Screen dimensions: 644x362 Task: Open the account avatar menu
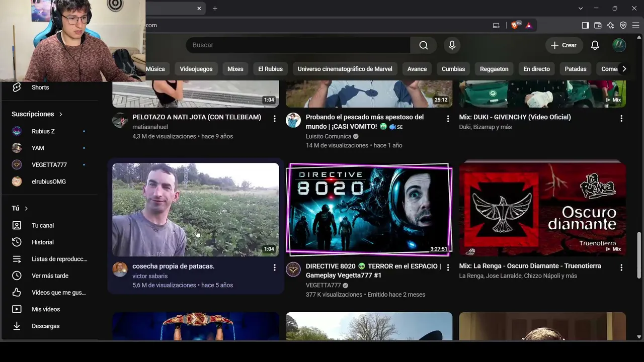click(x=619, y=45)
